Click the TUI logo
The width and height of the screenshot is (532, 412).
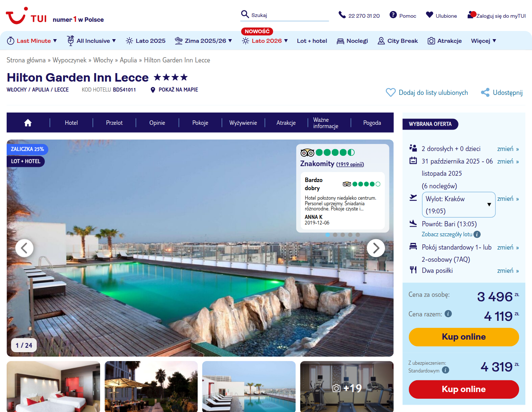click(26, 16)
